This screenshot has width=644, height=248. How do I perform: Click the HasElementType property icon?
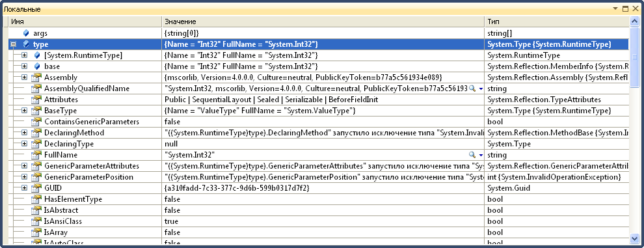click(37, 199)
